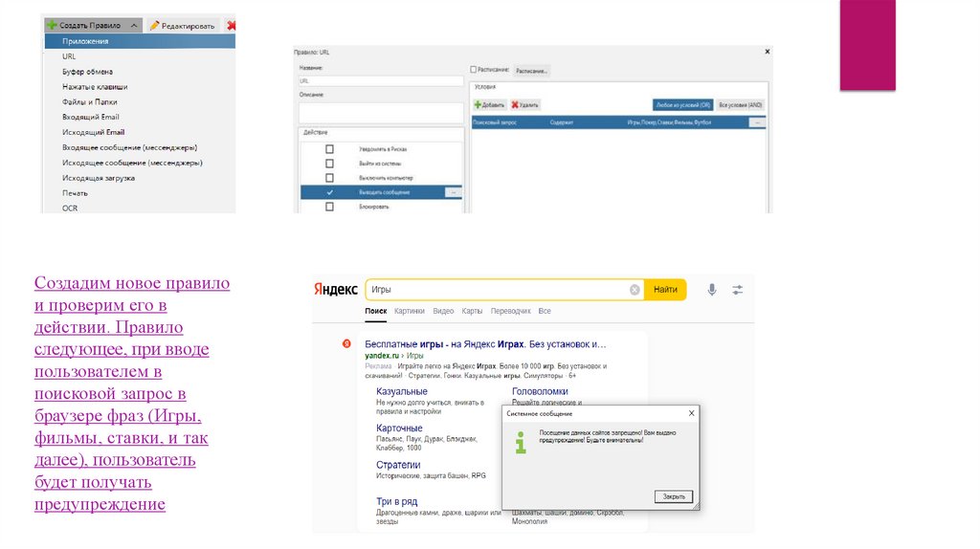Click the Название input field

point(381,81)
